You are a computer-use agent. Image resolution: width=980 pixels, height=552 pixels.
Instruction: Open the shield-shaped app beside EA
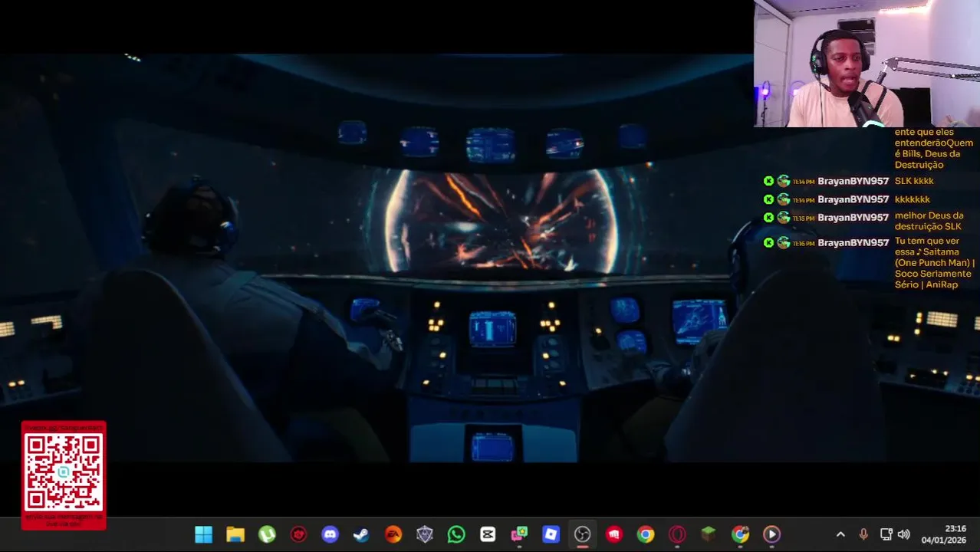pyautogui.click(x=425, y=534)
